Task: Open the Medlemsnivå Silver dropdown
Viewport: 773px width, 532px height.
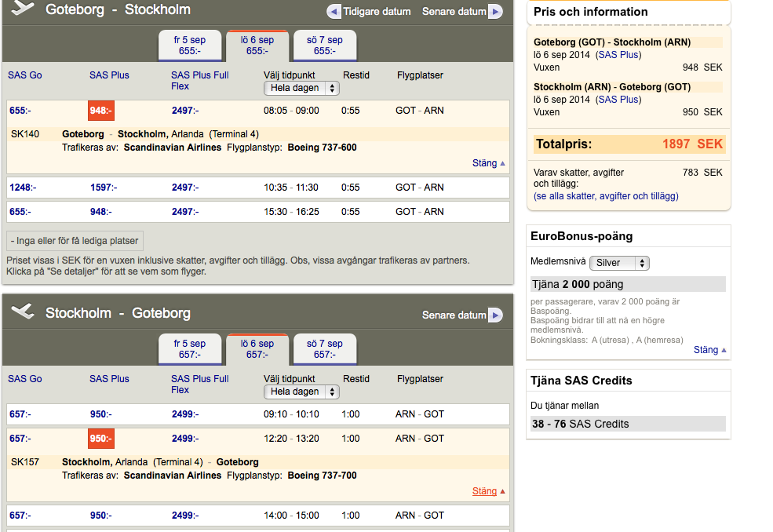Action: 619,263
